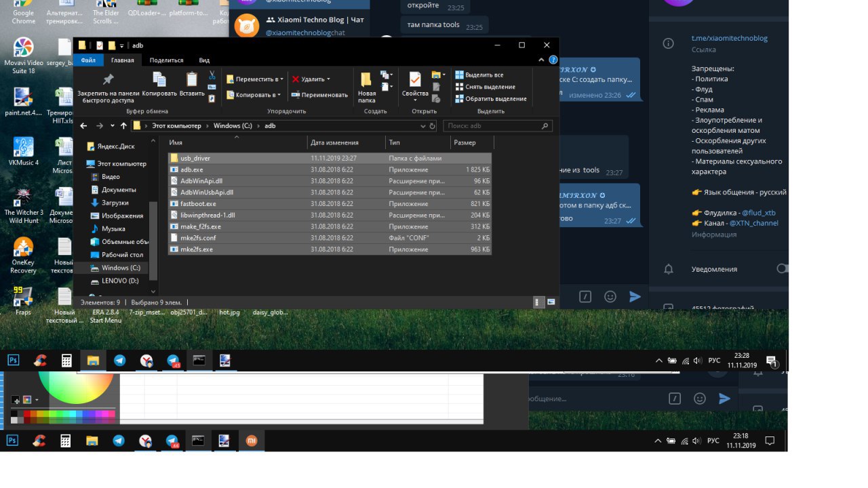Switch to the Поделиться ribbon tab
This screenshot has width=868, height=488.
pyautogui.click(x=167, y=60)
